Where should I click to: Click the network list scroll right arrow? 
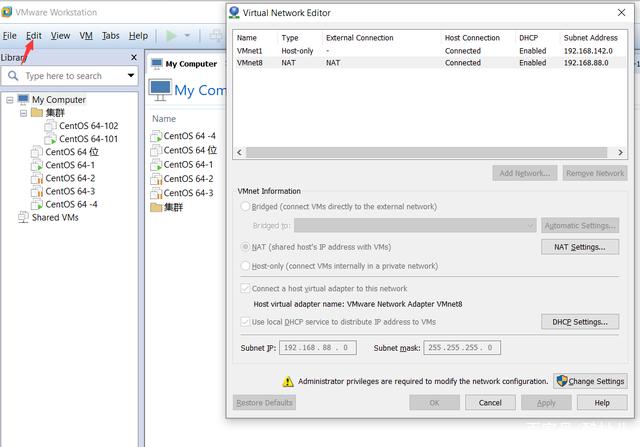(x=620, y=152)
